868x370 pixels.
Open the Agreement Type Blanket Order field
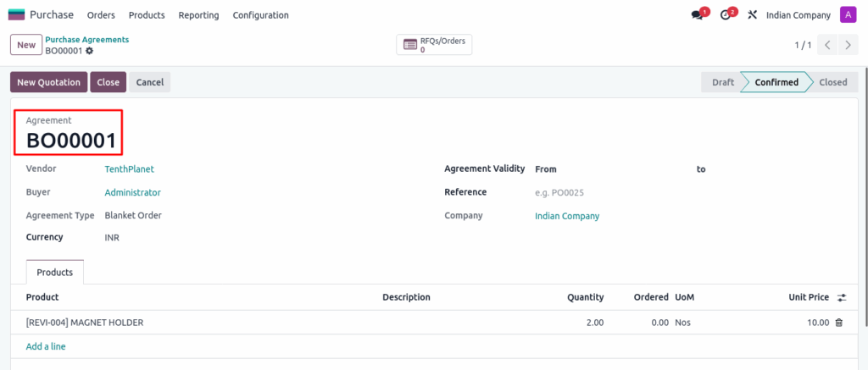pyautogui.click(x=133, y=216)
